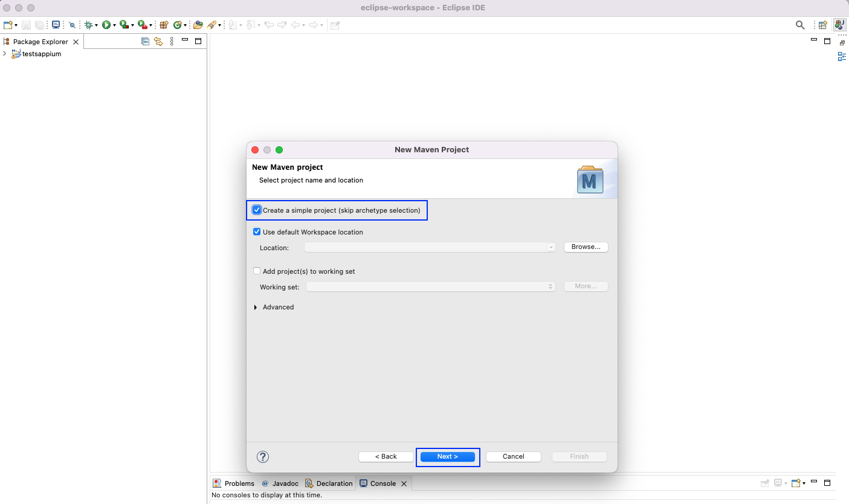Select the Console tab
The width and height of the screenshot is (849, 504).
(x=378, y=483)
